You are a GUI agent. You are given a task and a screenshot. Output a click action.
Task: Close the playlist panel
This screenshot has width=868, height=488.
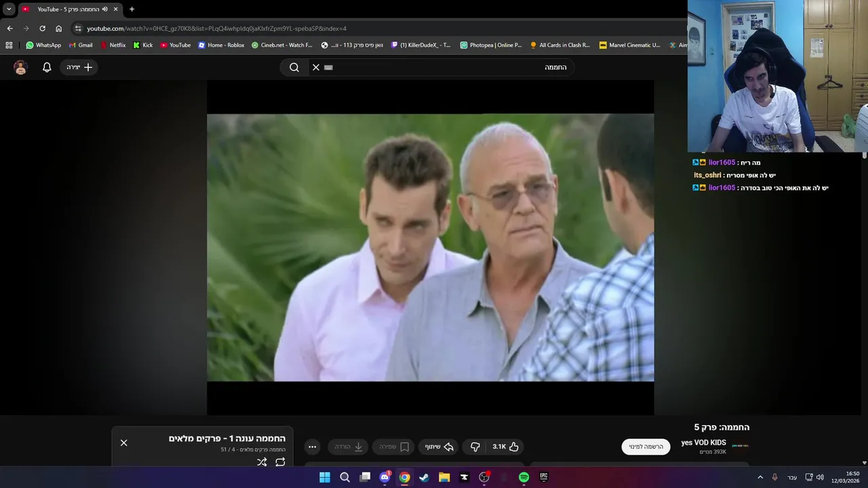[x=123, y=443]
